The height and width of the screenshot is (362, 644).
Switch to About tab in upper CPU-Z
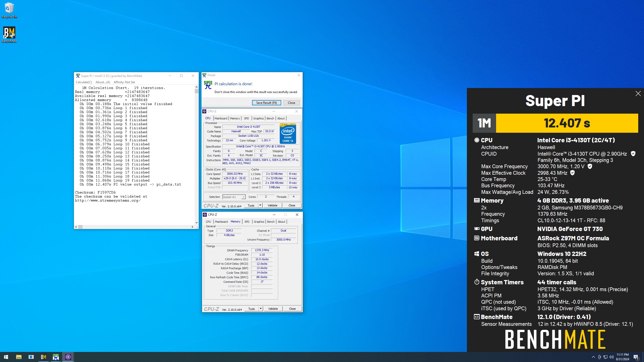(281, 118)
